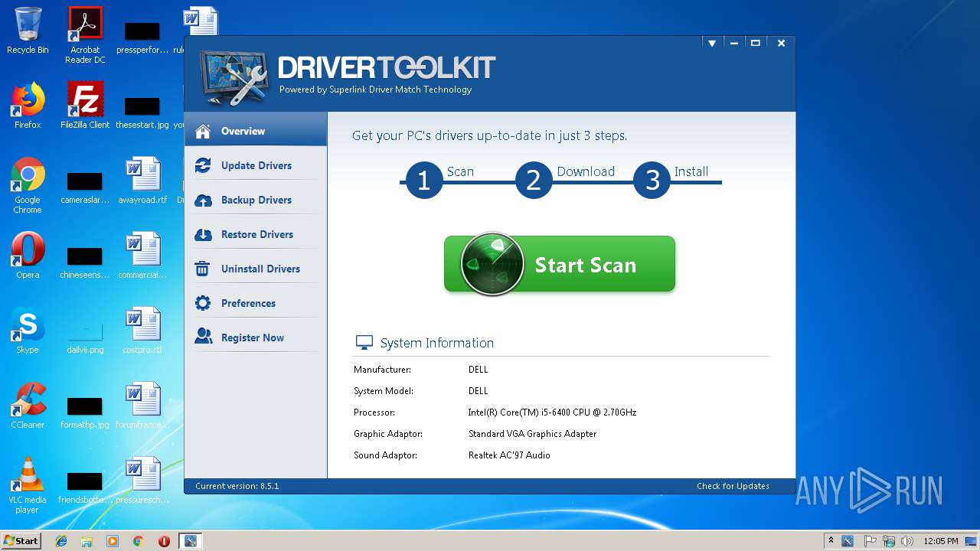Open Preferences in the sidebar
This screenshot has width=980, height=551.
(x=256, y=303)
